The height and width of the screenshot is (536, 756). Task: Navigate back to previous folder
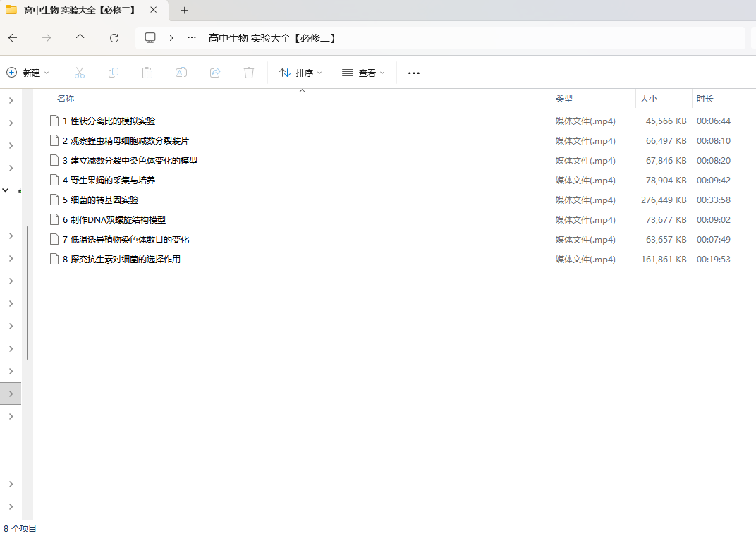(13, 38)
